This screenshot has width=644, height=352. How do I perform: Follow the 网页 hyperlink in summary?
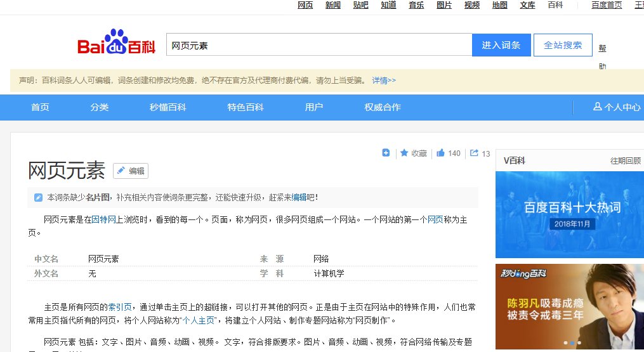(x=435, y=219)
